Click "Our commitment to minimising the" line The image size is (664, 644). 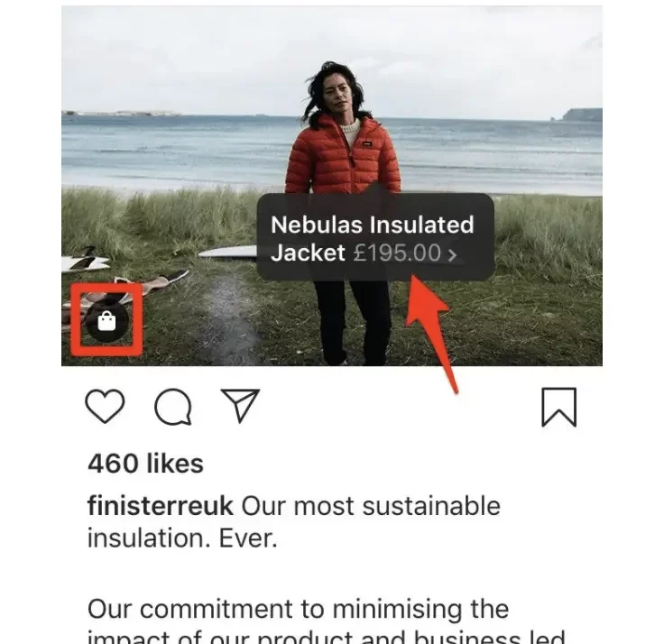click(x=298, y=610)
